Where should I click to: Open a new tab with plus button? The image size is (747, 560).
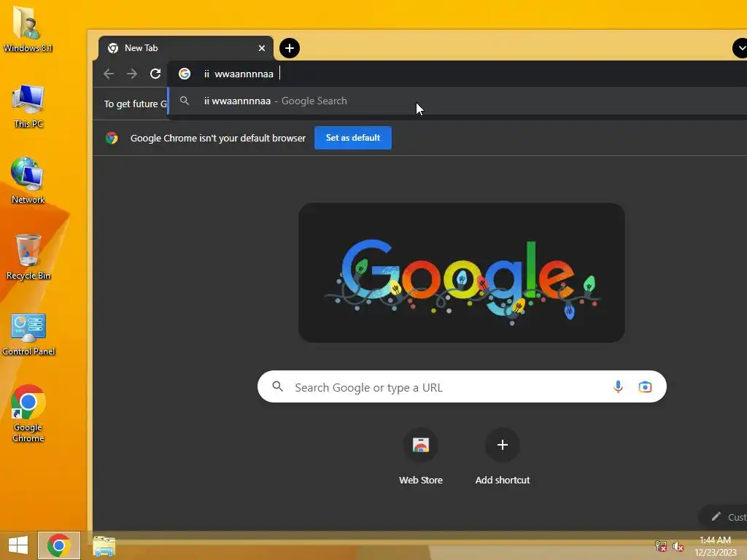[x=289, y=48]
